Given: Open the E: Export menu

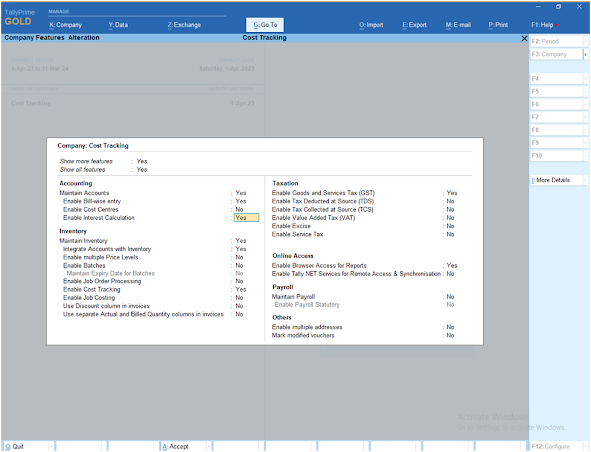Looking at the screenshot, I should [x=414, y=25].
